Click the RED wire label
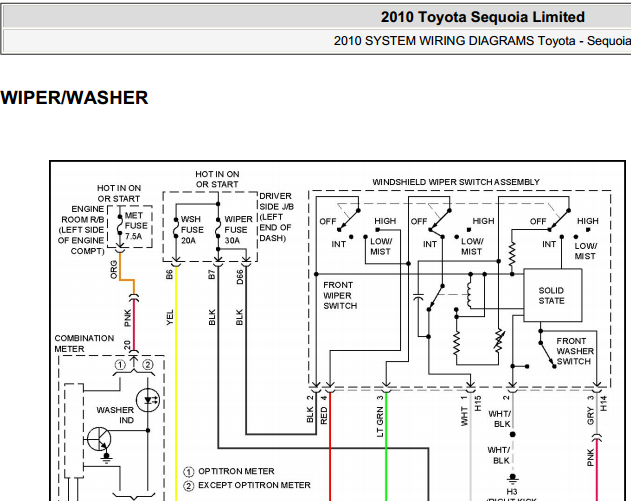The image size is (631, 501). (324, 415)
